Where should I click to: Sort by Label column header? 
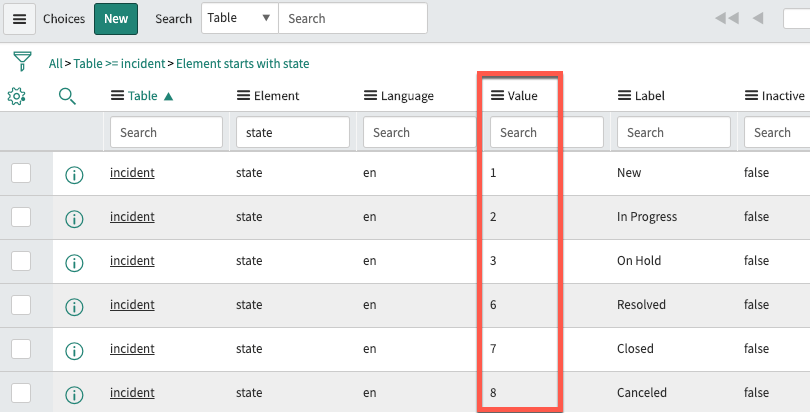pos(649,96)
